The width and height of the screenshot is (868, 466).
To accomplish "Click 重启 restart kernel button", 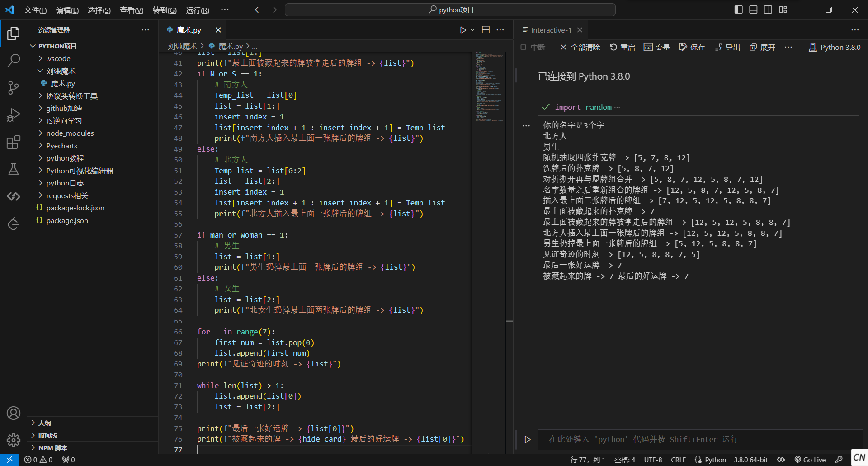I will pyautogui.click(x=622, y=47).
